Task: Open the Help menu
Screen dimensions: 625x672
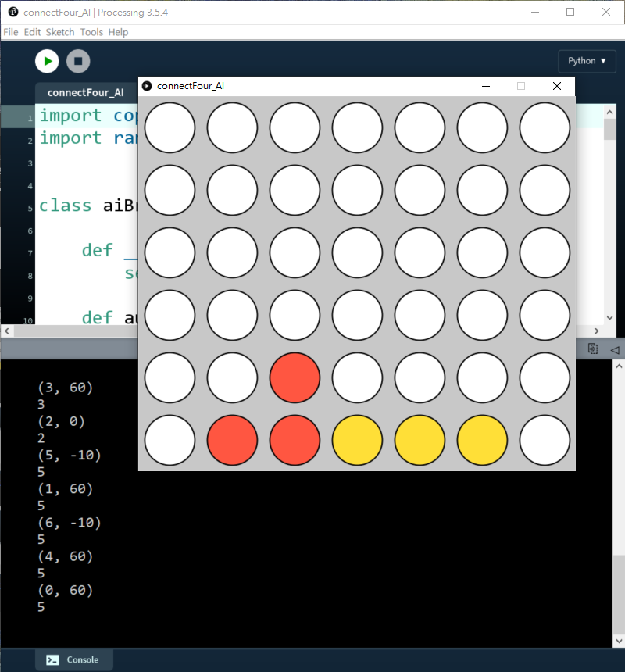Action: 118,32
